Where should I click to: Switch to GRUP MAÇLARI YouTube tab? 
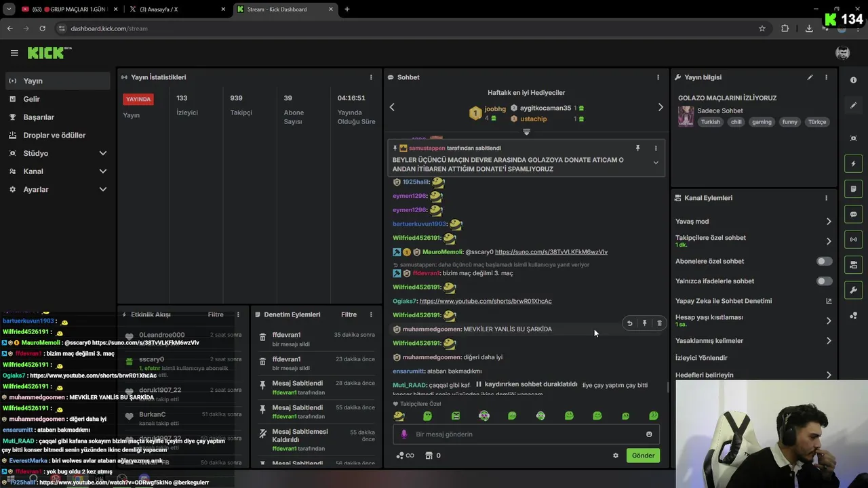coord(69,9)
